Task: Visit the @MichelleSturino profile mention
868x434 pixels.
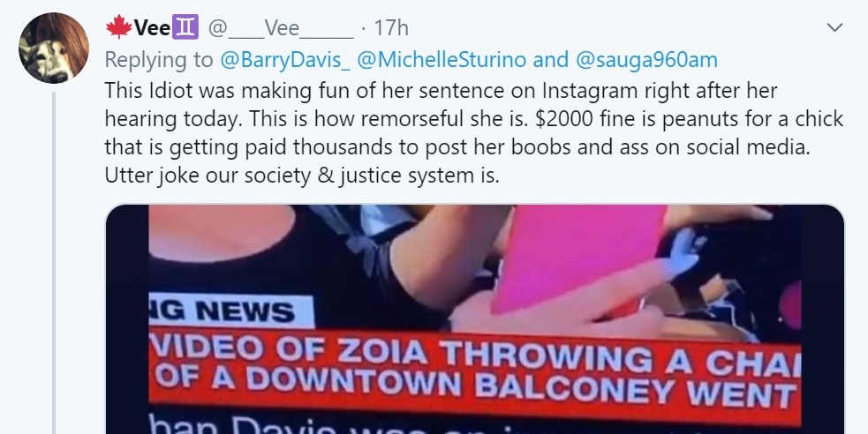Action: point(442,60)
